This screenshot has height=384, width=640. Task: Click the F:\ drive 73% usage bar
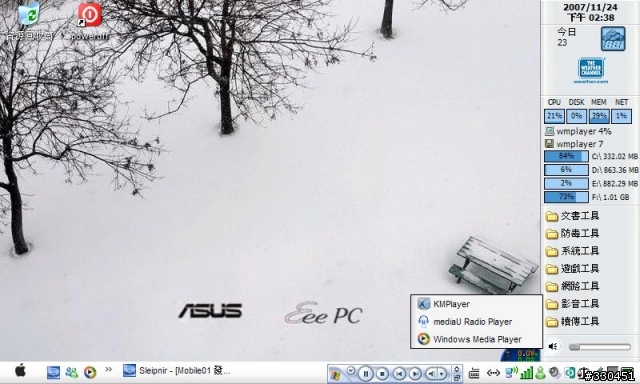[566, 197]
